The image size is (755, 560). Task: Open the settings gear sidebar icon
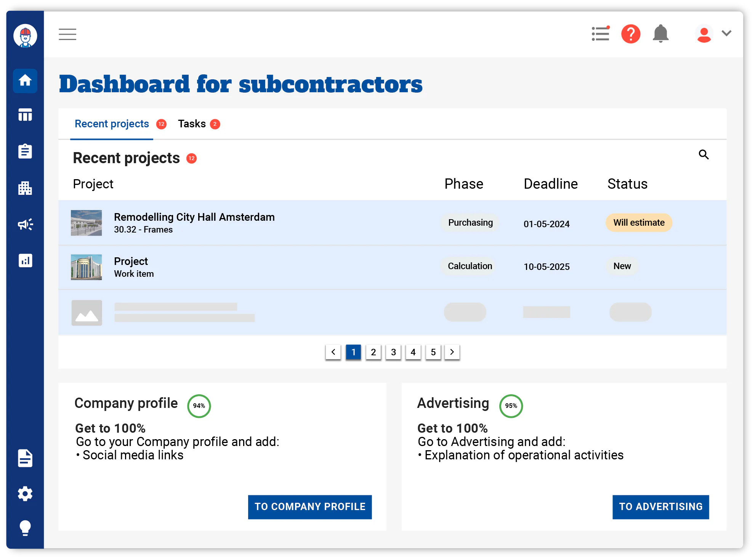25,494
